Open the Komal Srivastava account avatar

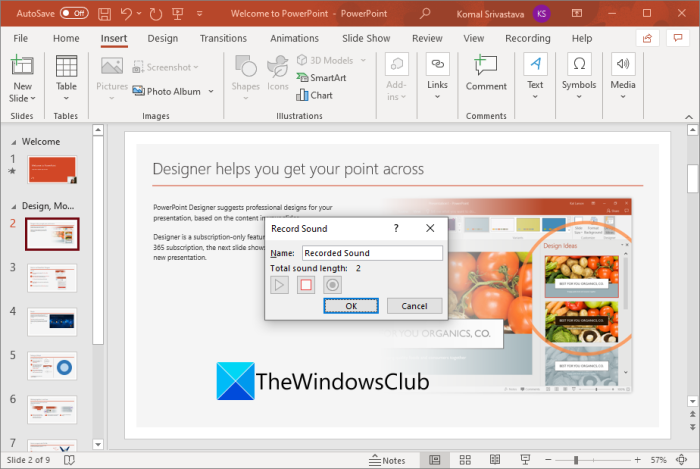(x=541, y=13)
